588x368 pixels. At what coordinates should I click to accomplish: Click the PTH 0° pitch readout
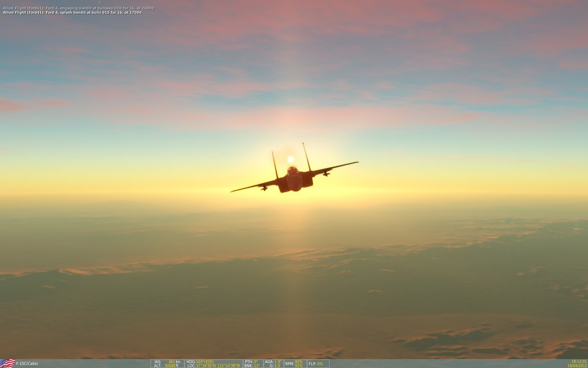coord(252,362)
